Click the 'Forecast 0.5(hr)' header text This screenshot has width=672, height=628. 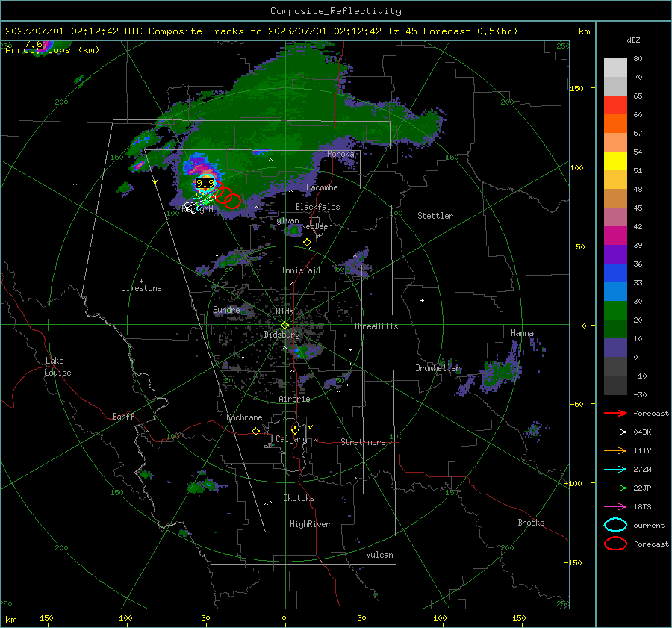[x=470, y=31]
